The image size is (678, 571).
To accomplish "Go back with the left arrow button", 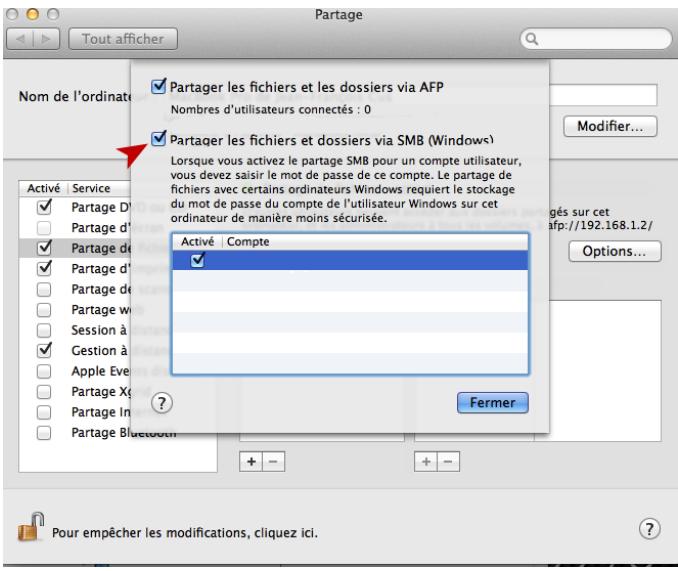I will [20, 39].
